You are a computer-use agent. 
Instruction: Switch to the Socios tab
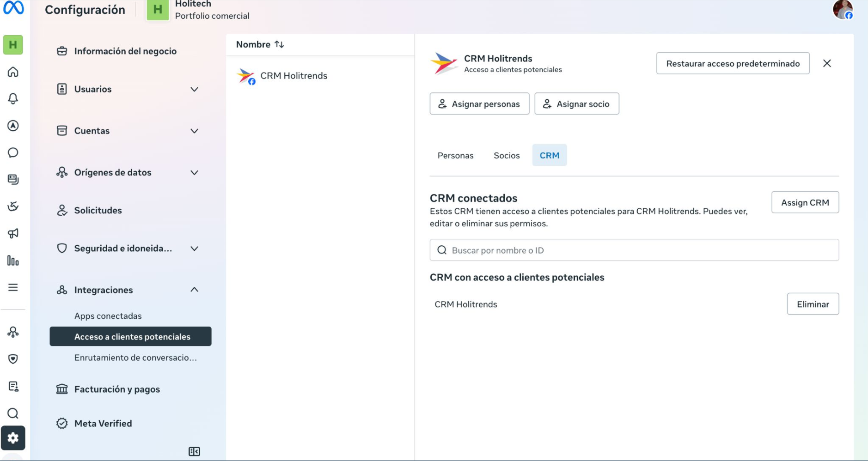(507, 155)
